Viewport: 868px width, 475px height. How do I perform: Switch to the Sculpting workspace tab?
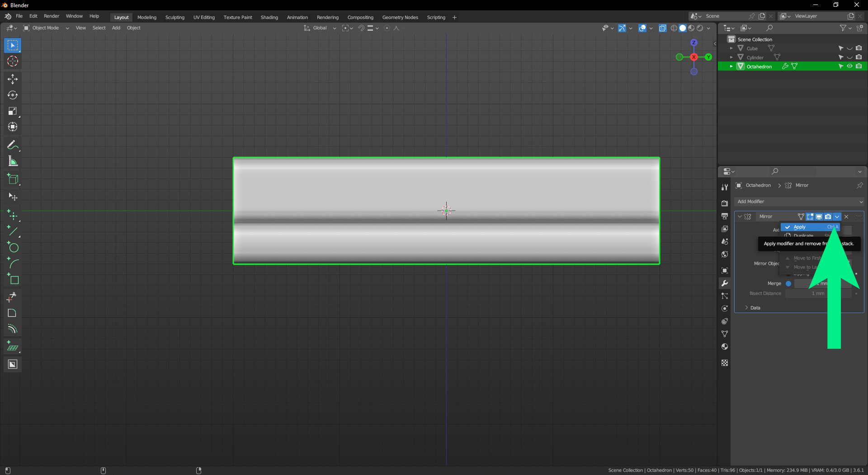(175, 17)
